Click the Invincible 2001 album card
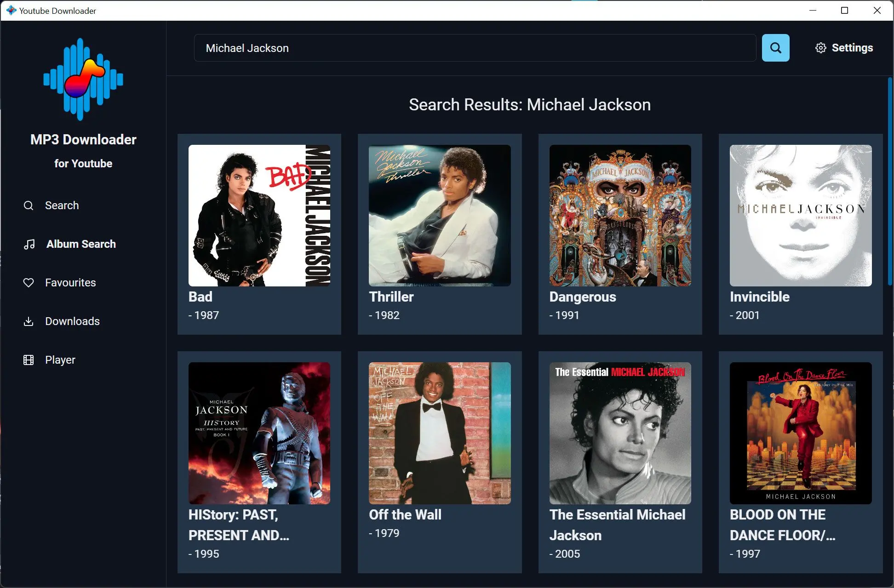894x588 pixels. 799,232
